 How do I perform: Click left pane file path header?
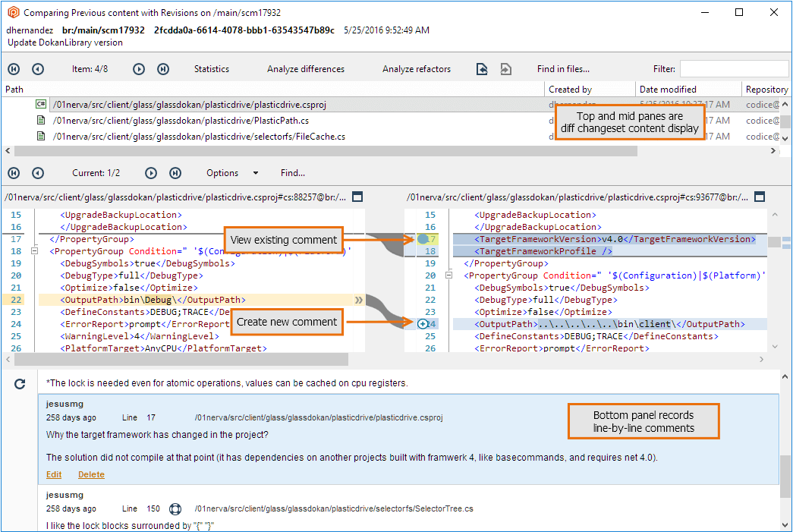tap(175, 197)
